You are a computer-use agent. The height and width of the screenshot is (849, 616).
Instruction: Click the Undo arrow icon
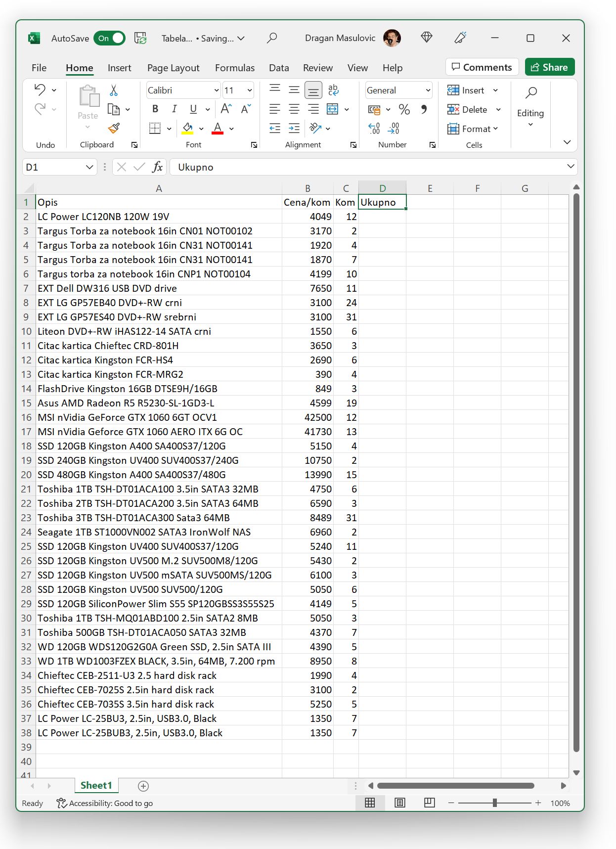[40, 89]
